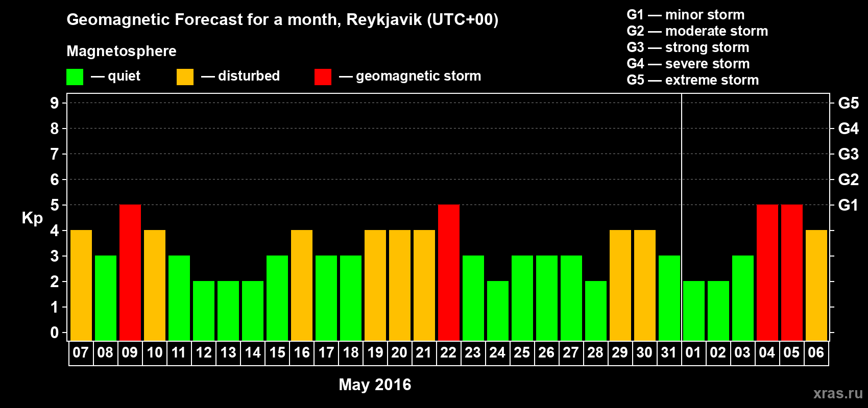Select the 'G3 — strong storm' legend line
The height and width of the screenshot is (408, 868).
coord(688,47)
